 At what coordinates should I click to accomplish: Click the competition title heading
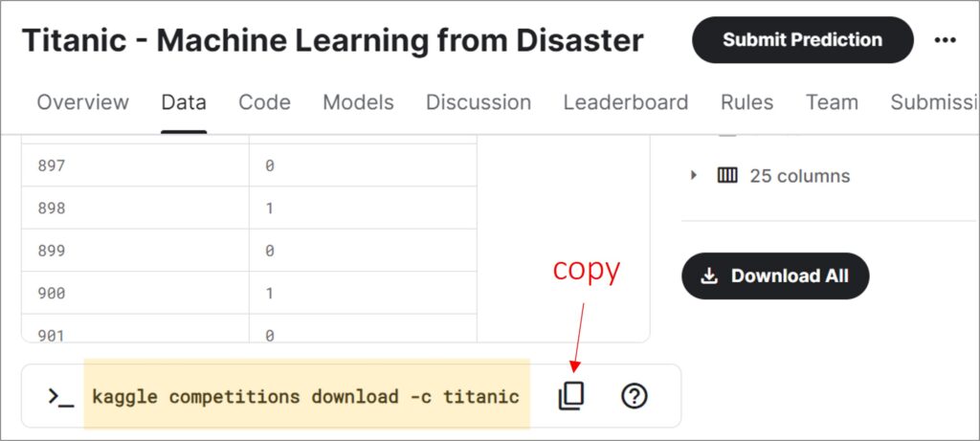(x=332, y=41)
